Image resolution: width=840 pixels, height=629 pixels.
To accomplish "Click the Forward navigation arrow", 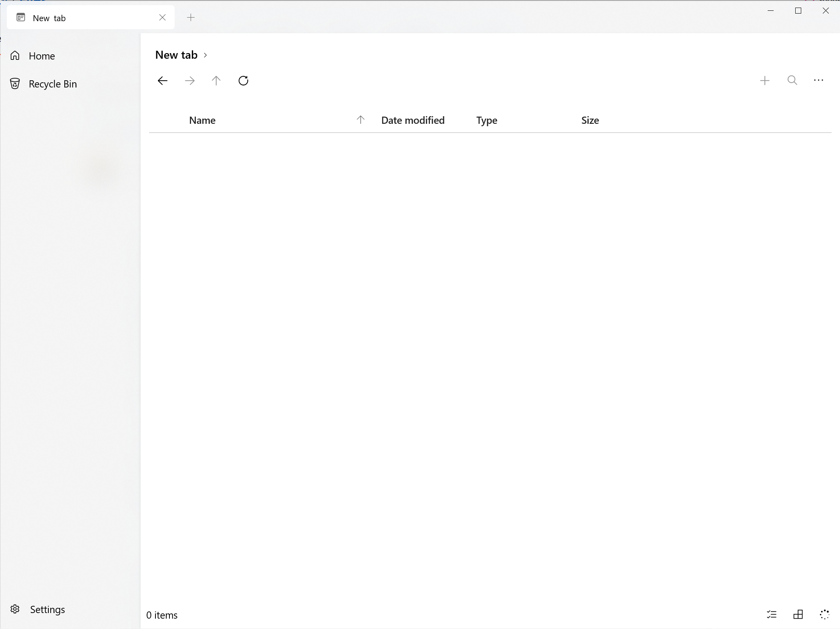I will click(190, 81).
